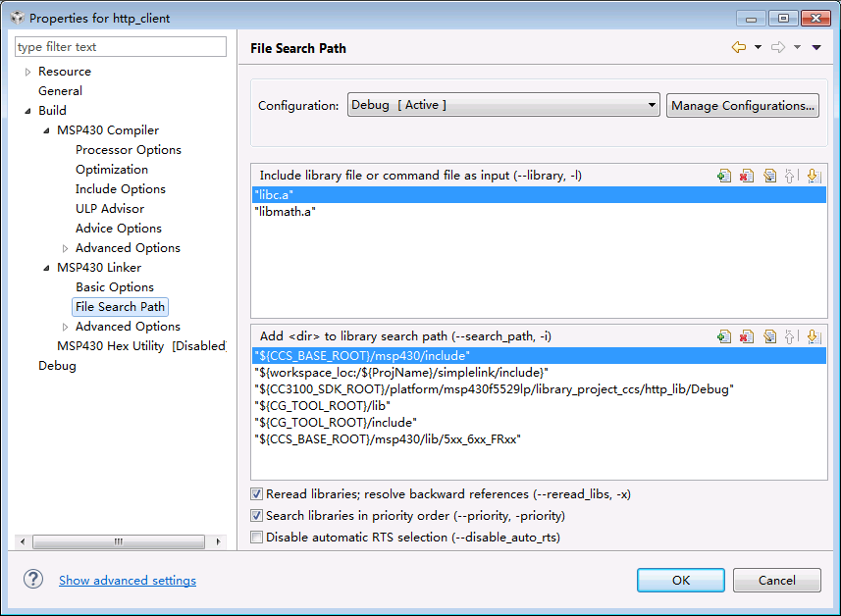This screenshot has height=616, width=841.
Task: Click Edit icon for library file list
Action: coord(769,176)
